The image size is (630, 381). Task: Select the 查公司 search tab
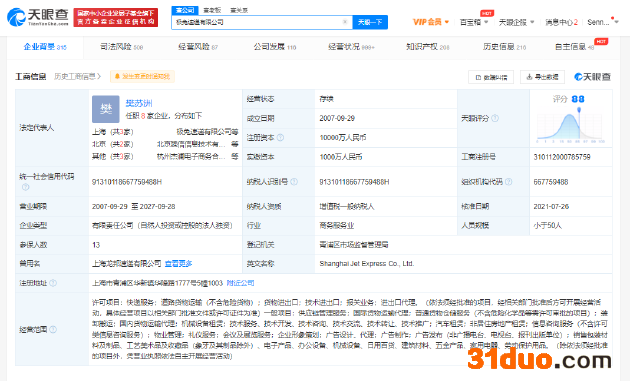(x=185, y=10)
